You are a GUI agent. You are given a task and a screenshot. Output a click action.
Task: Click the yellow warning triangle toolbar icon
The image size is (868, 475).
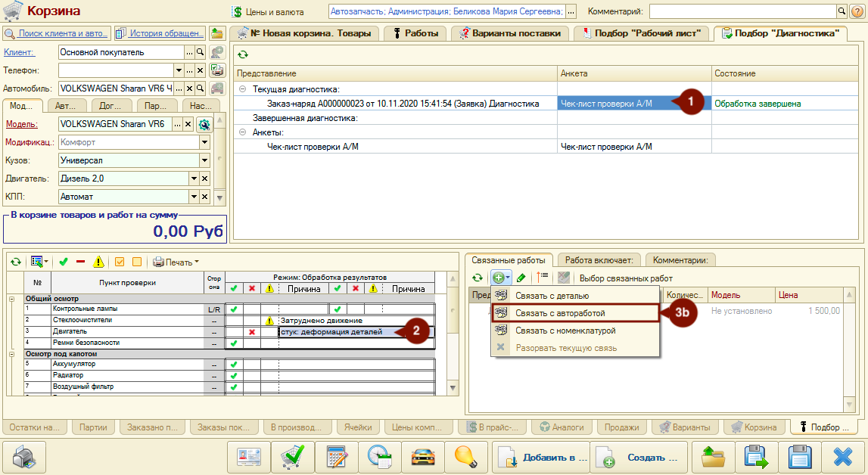98,262
